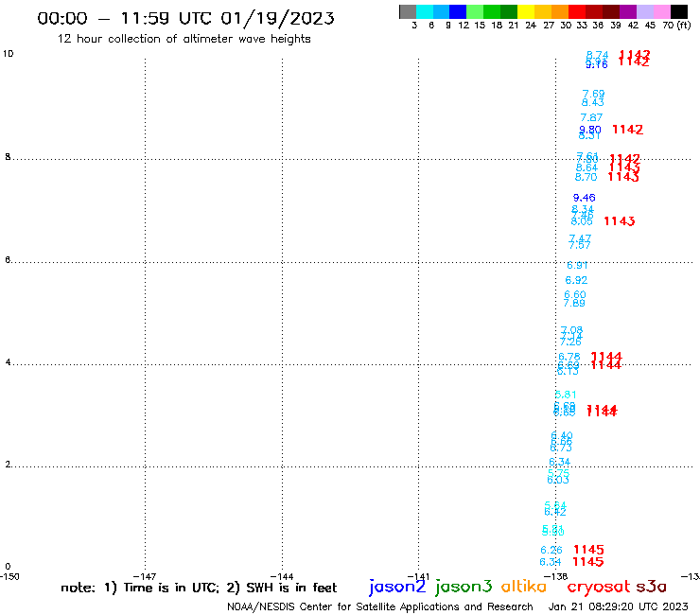Click the latitude axis label 2
This screenshot has height=615, width=700.
coord(8,465)
